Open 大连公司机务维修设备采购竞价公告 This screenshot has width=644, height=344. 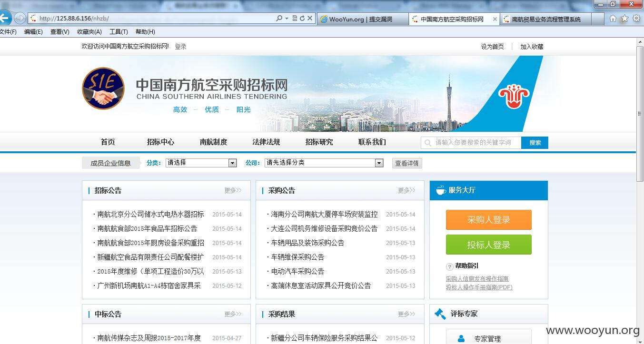click(x=324, y=228)
